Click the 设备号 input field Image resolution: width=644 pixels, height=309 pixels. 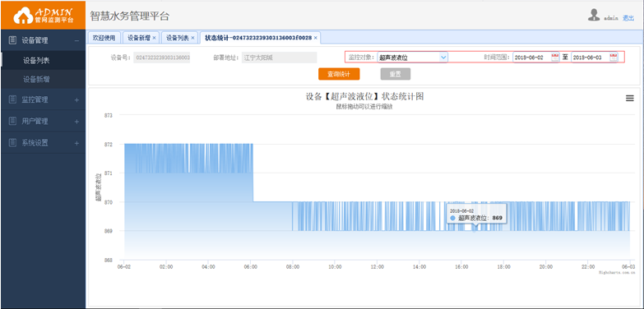(x=162, y=58)
